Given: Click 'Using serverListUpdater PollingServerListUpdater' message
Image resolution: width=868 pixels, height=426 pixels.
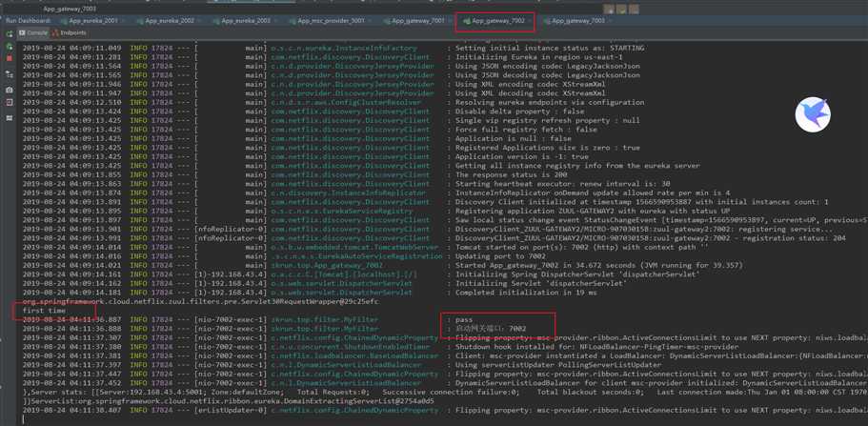Looking at the screenshot, I should point(558,365).
